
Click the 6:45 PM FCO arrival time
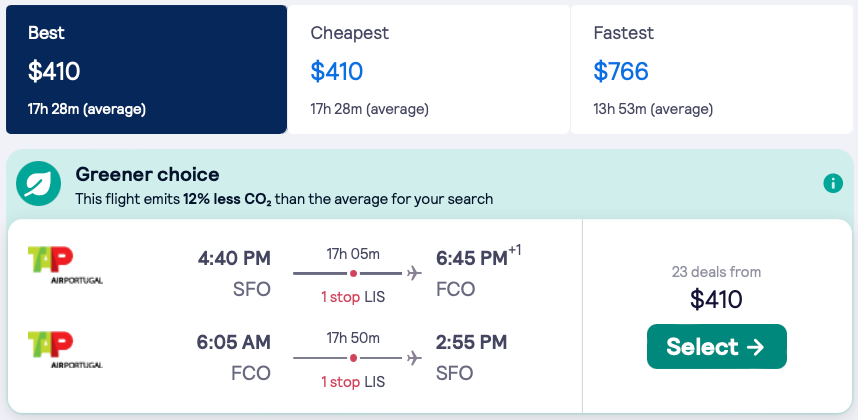pyautogui.click(x=472, y=259)
